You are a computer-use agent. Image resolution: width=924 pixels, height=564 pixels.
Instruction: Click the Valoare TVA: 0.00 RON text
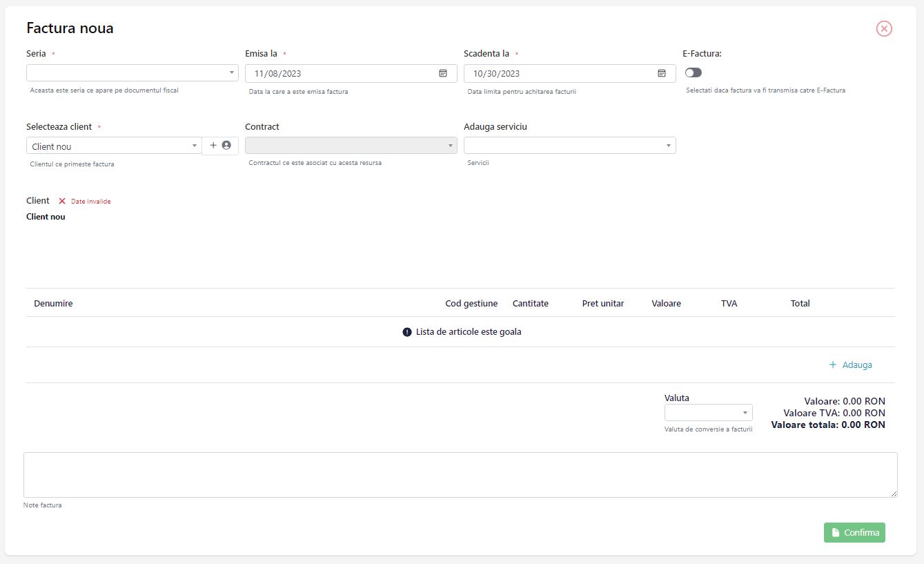834,413
